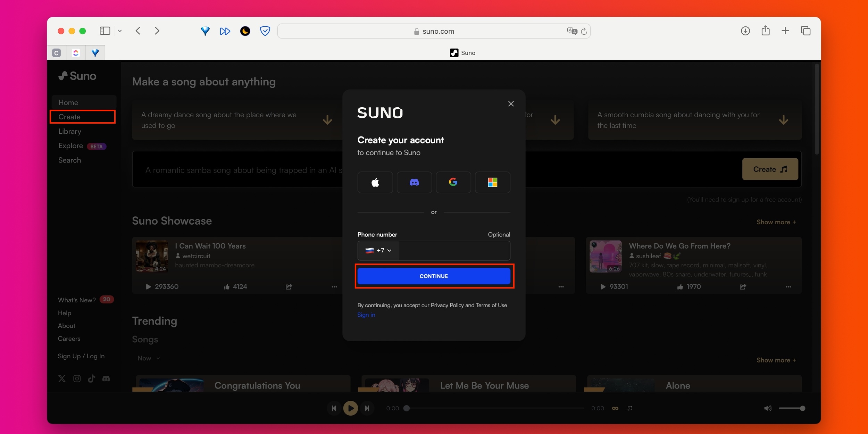Like I Can Wait 100 Years (4124)
Screen dimensions: 868x434
(227, 287)
